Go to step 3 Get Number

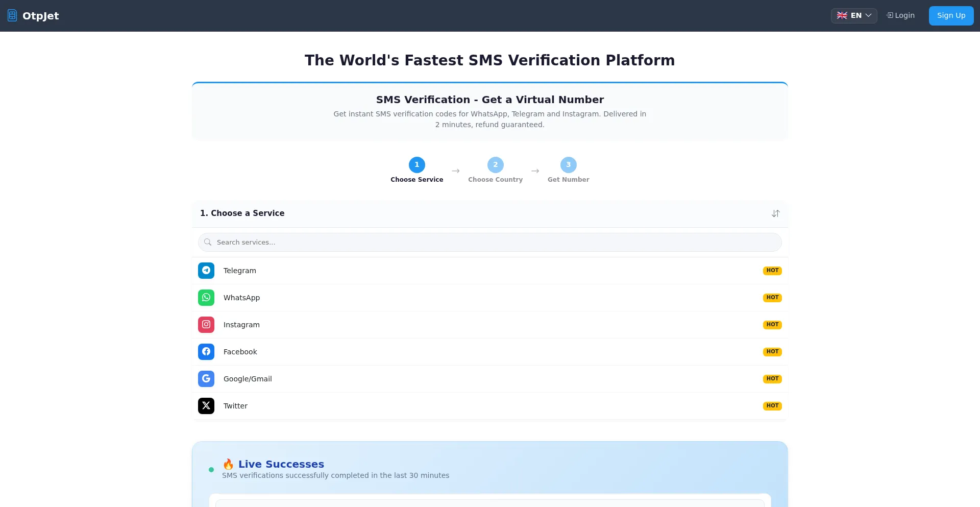569,170
